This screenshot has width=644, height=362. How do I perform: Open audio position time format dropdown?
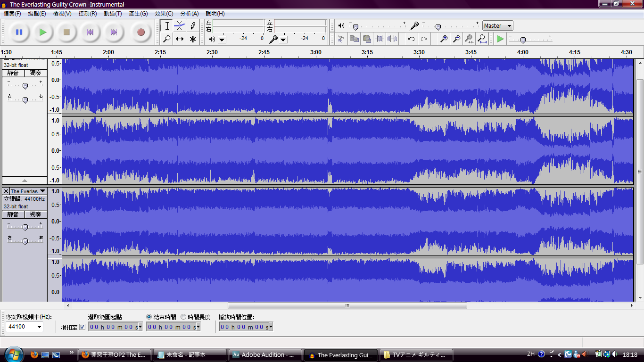(271, 327)
